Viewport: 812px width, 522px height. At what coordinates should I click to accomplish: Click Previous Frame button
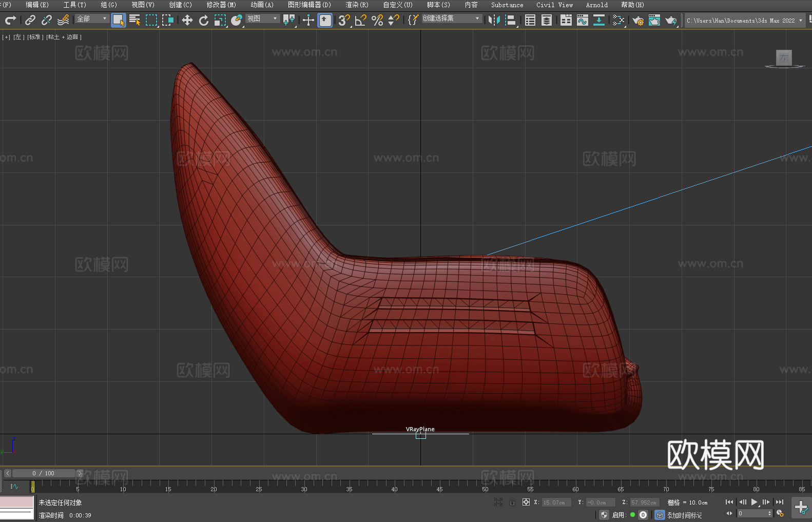point(742,502)
